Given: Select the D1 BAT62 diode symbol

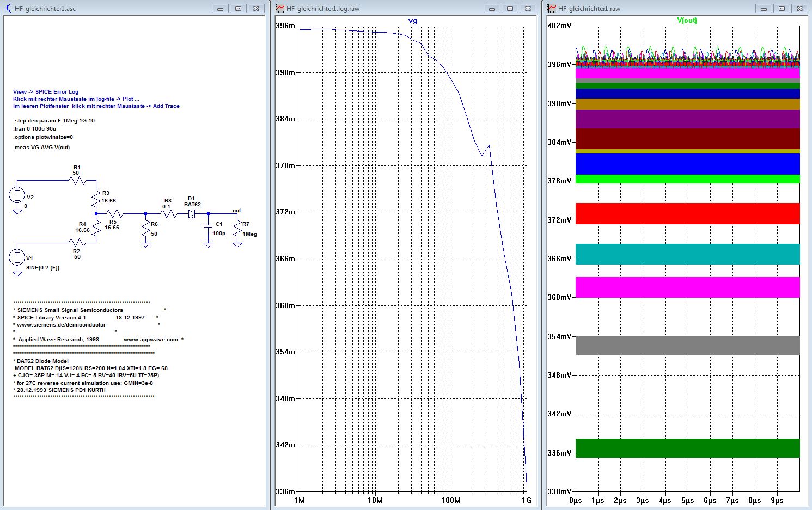Looking at the screenshot, I should pos(192,214).
